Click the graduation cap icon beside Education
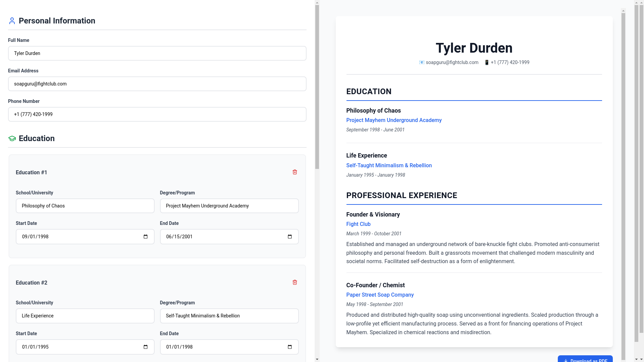 (x=12, y=138)
